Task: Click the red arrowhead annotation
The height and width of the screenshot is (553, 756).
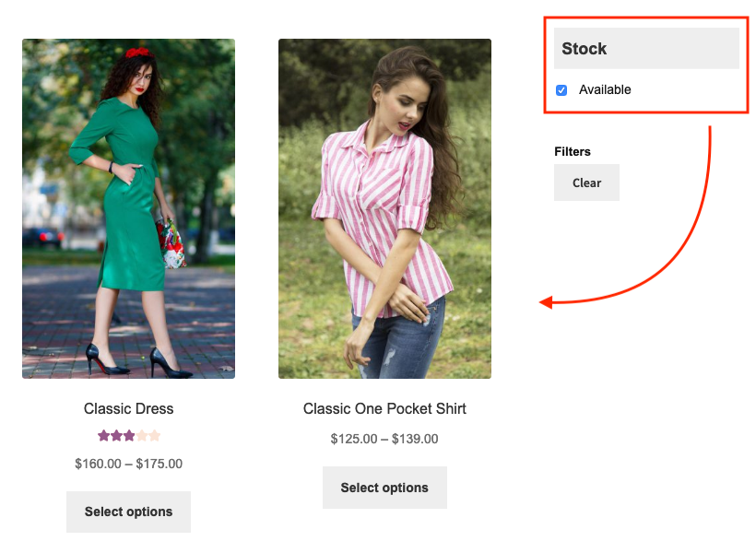Action: [x=546, y=301]
